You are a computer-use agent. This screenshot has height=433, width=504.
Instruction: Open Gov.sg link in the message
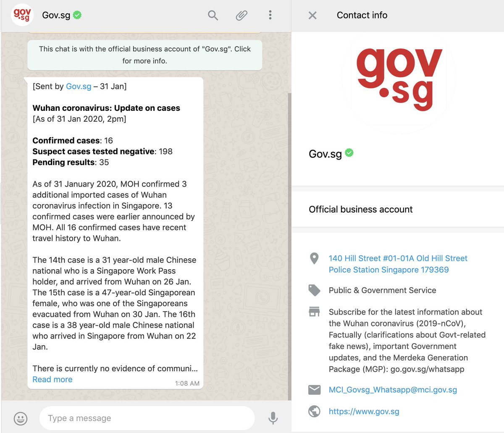79,87
